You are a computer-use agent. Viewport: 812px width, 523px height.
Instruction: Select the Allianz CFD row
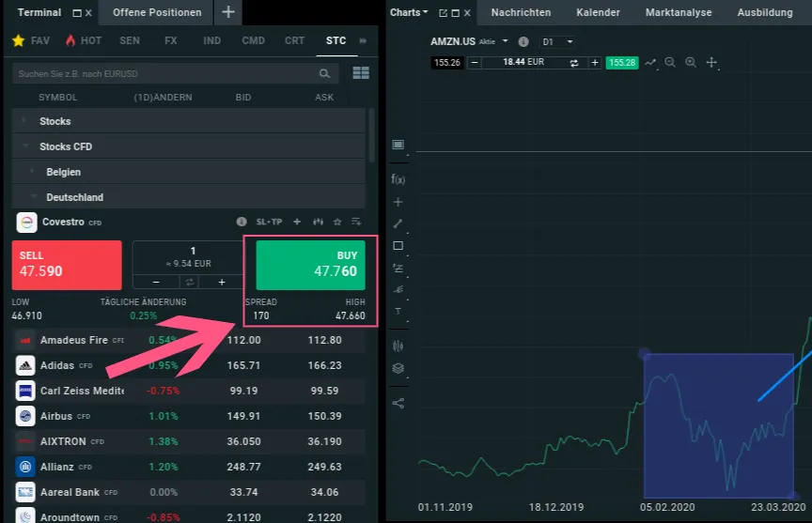(189, 467)
